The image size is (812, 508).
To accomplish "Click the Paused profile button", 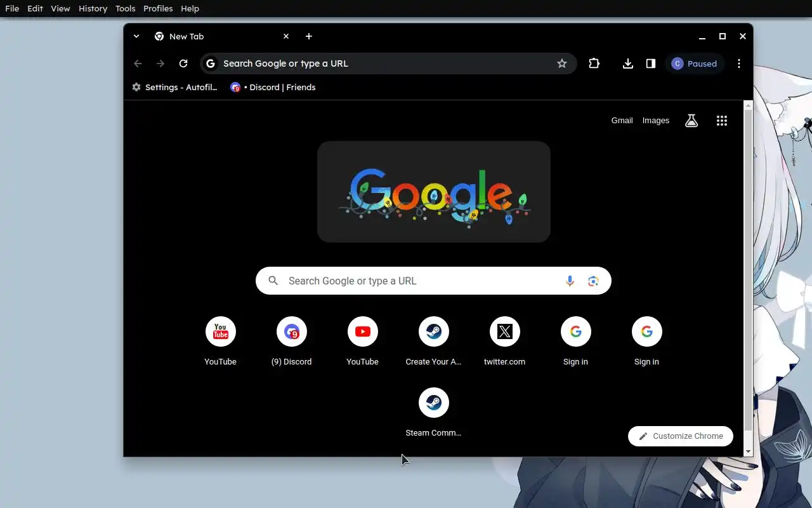I will tap(695, 63).
